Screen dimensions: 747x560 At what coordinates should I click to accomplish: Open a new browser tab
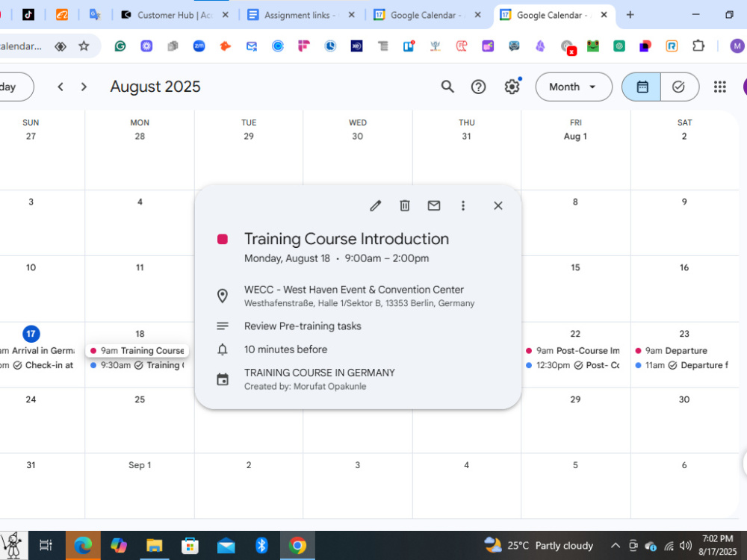pos(630,15)
